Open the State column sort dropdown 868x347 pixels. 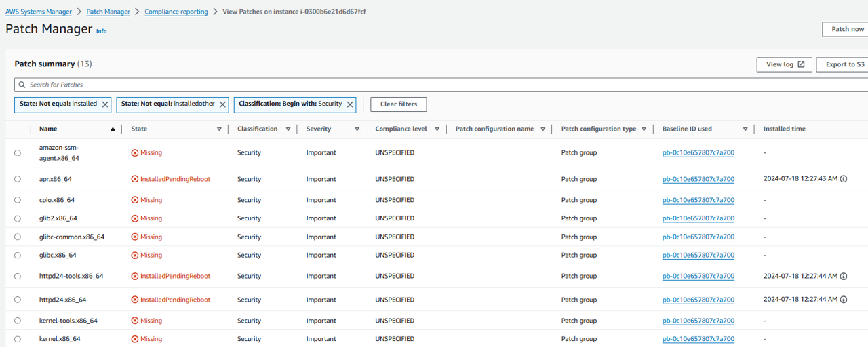tap(219, 129)
